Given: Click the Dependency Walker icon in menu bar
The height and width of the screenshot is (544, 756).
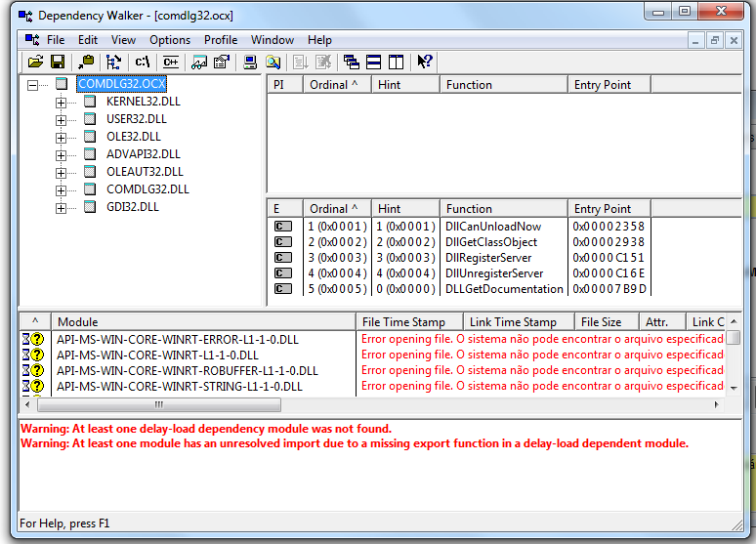Looking at the screenshot, I should [32, 39].
